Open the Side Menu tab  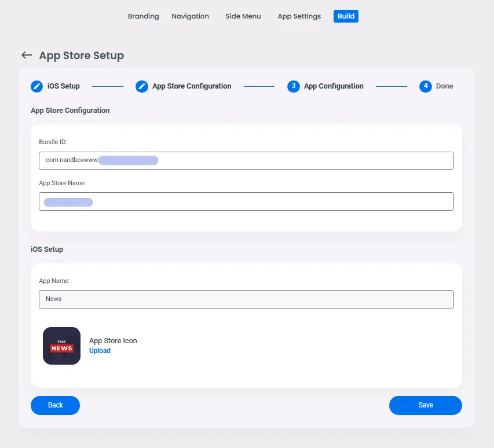pyautogui.click(x=243, y=16)
